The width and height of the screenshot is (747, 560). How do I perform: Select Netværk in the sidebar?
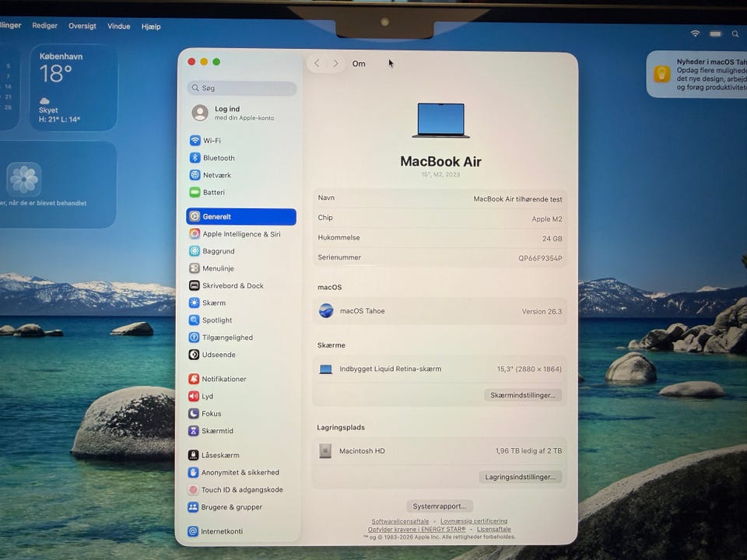pyautogui.click(x=210, y=175)
